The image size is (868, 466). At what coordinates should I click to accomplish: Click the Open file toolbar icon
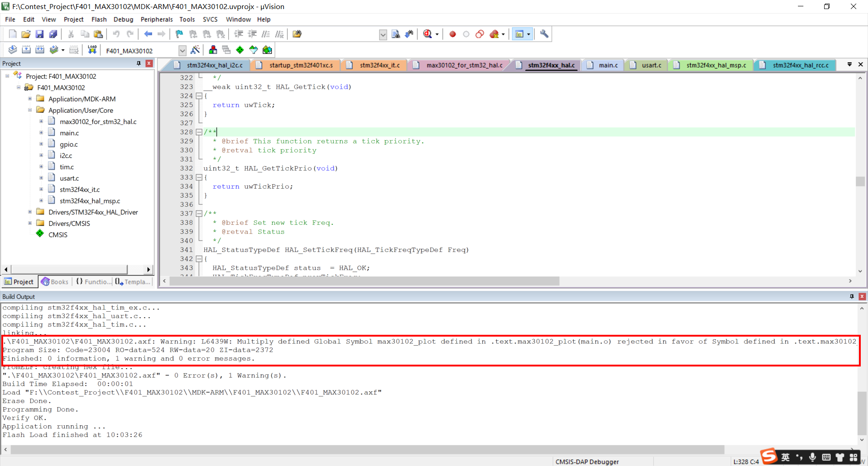click(x=26, y=34)
